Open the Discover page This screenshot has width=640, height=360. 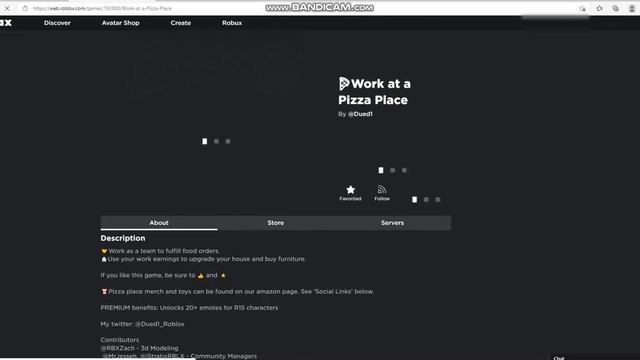point(57,23)
